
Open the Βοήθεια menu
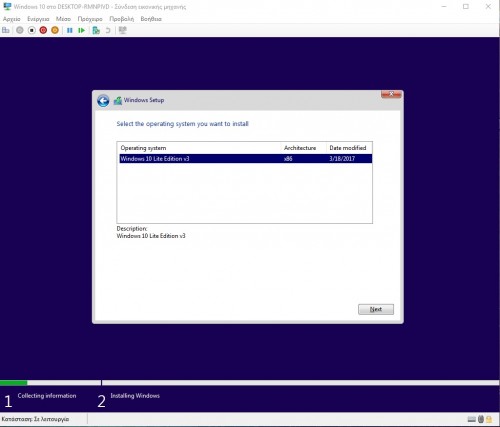151,19
